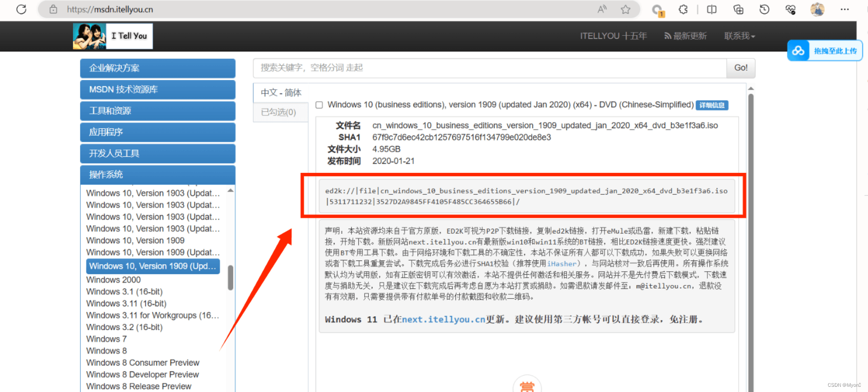Viewport: 868px width, 392px height.
Task: Click the Go! search button
Action: 741,68
